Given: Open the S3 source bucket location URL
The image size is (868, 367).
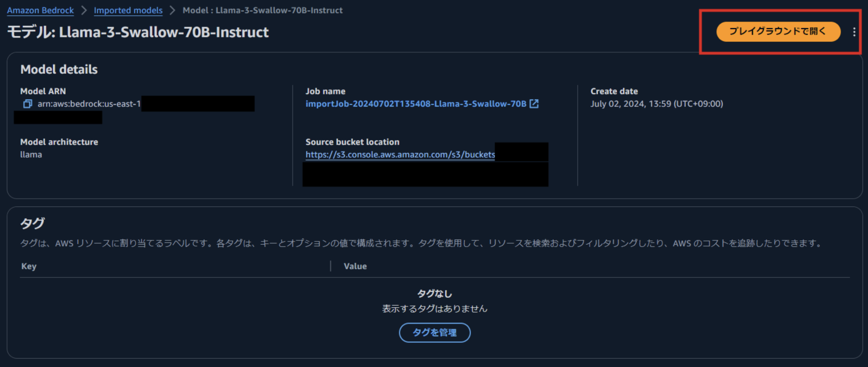Looking at the screenshot, I should click(400, 155).
